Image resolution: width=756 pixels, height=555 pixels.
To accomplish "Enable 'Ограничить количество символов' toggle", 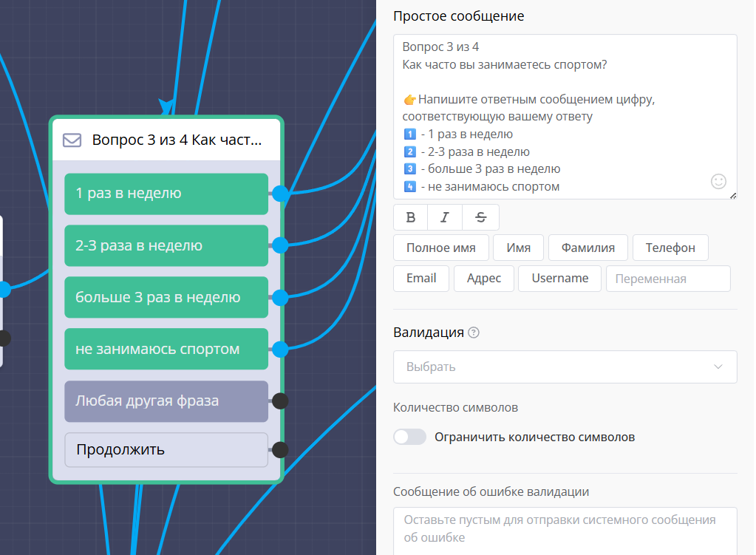I will (410, 437).
